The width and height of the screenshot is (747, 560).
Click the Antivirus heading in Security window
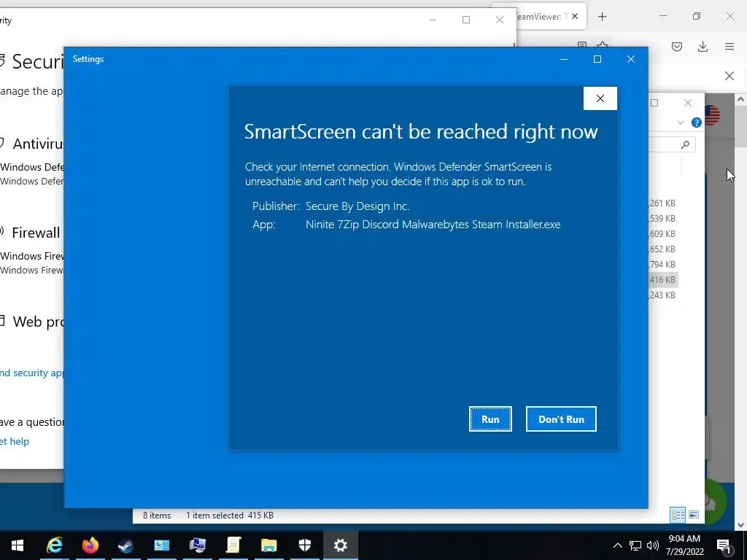38,144
